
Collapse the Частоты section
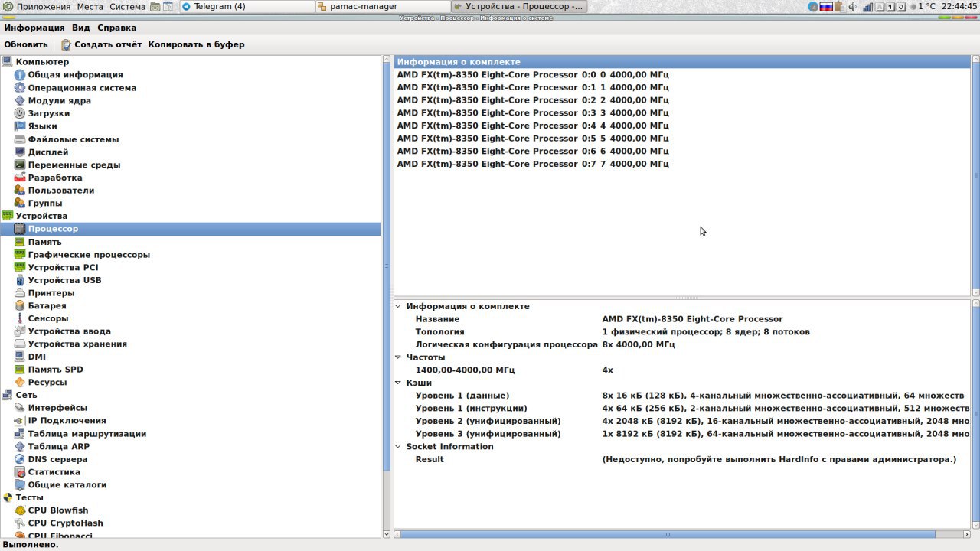click(398, 357)
